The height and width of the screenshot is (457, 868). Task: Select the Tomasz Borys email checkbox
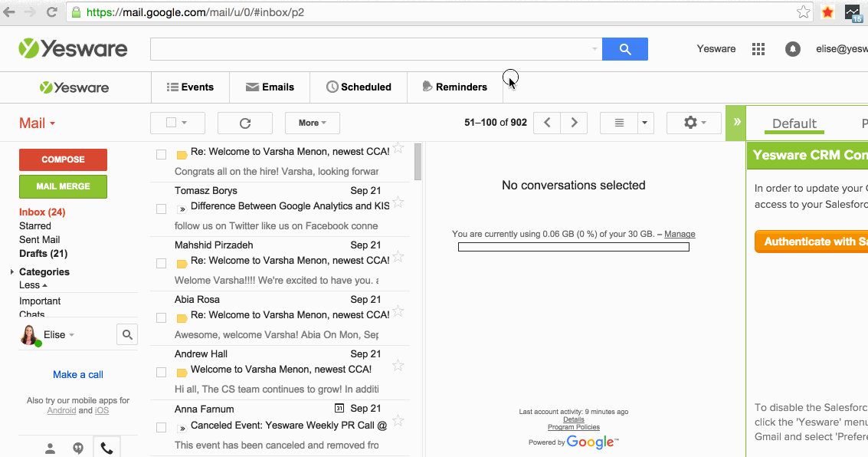[161, 209]
